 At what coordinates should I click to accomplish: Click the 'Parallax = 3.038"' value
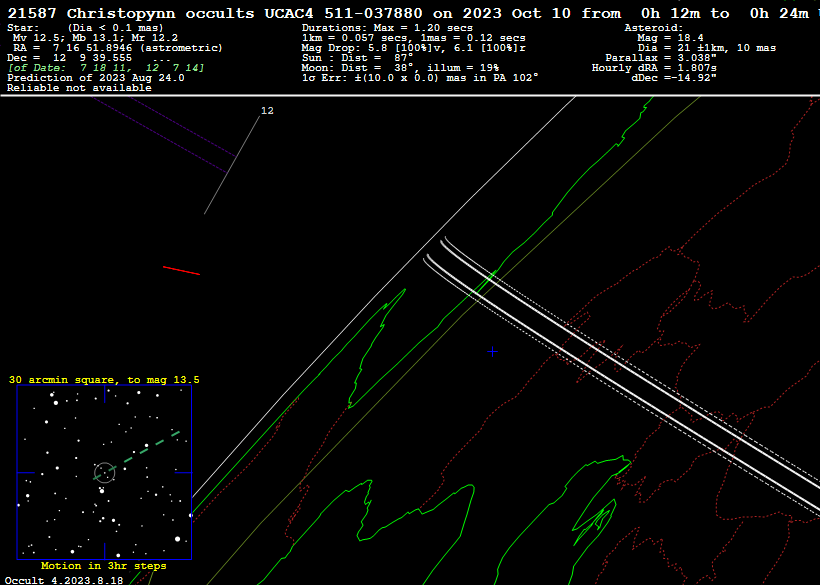click(x=661, y=58)
